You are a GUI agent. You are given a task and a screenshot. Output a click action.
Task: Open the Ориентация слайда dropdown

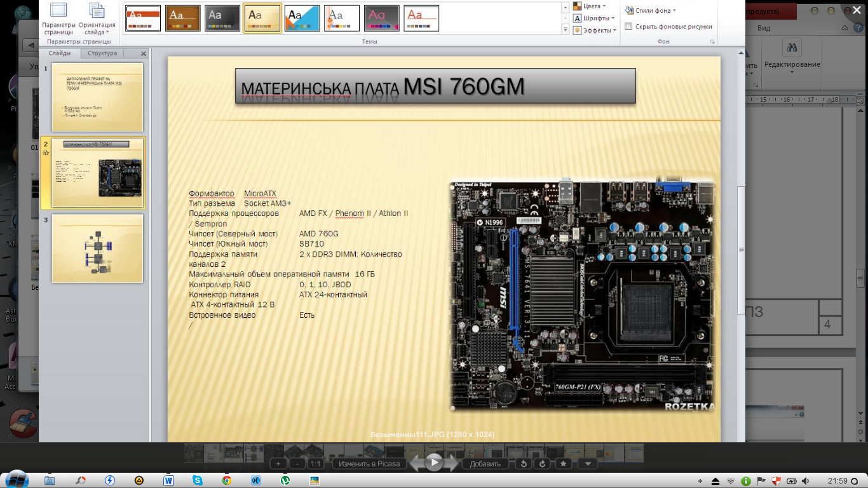pyautogui.click(x=97, y=19)
